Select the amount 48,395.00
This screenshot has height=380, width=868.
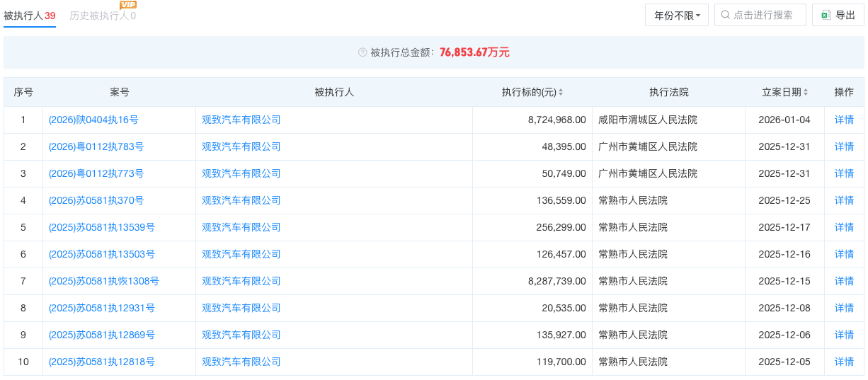[564, 147]
